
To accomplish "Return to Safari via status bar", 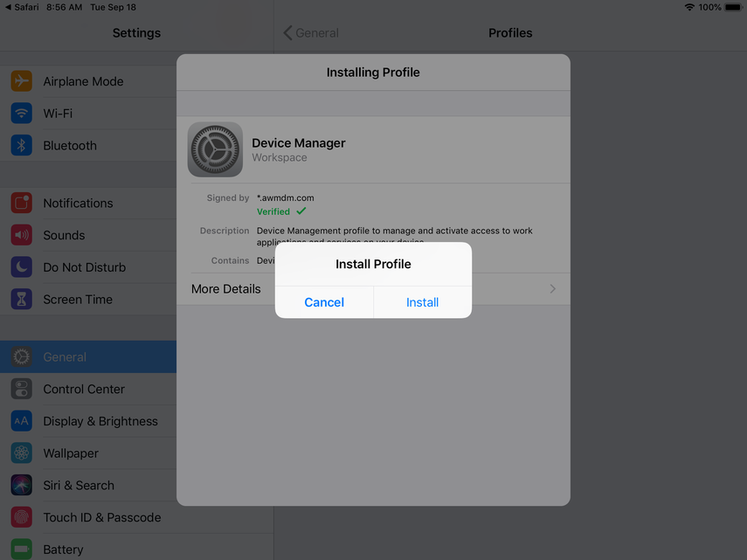I will pyautogui.click(x=21, y=7).
